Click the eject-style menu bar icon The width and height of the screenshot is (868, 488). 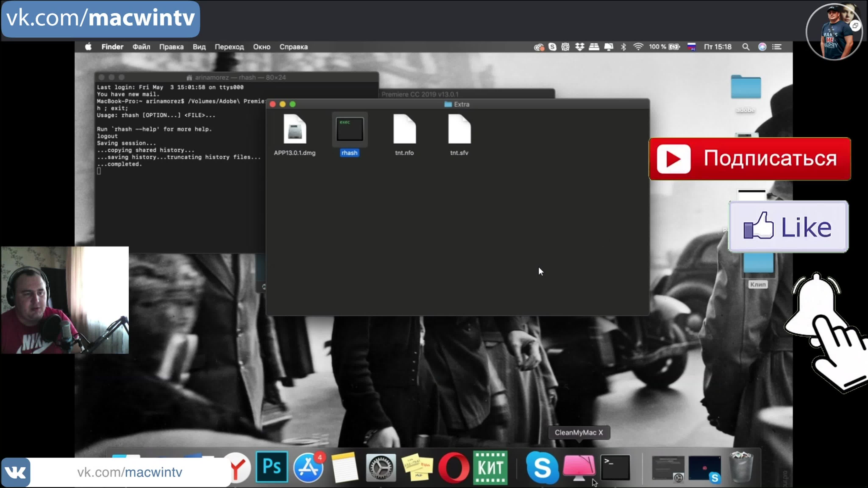[594, 47]
